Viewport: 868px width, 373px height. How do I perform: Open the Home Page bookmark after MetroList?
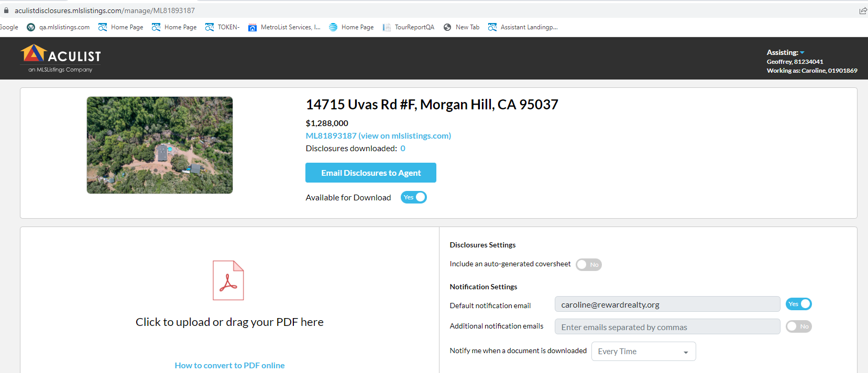351,27
